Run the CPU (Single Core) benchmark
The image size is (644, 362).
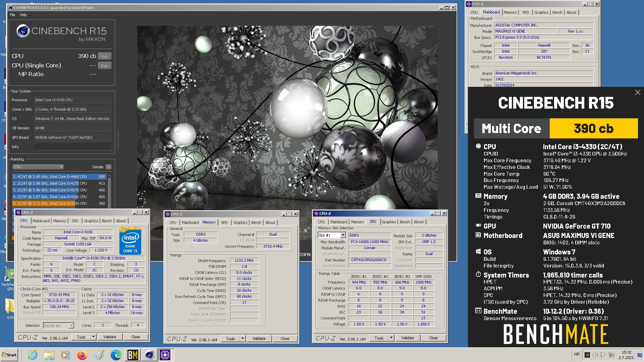click(104, 66)
